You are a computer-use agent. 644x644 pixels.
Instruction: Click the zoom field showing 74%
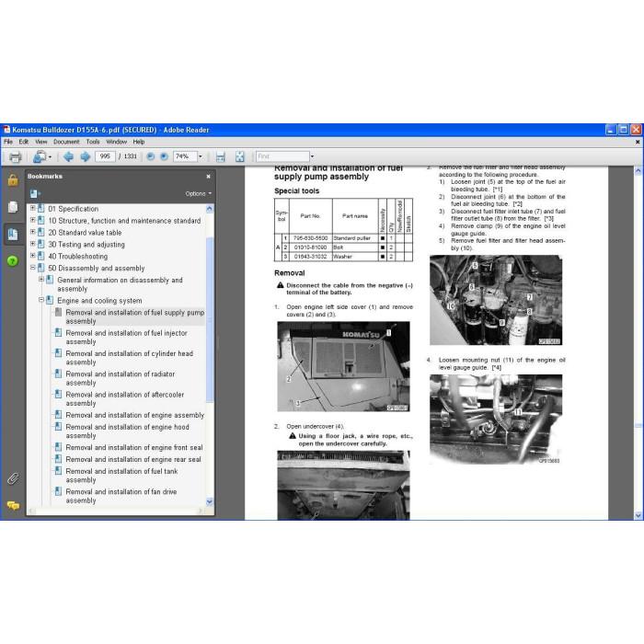pyautogui.click(x=185, y=156)
